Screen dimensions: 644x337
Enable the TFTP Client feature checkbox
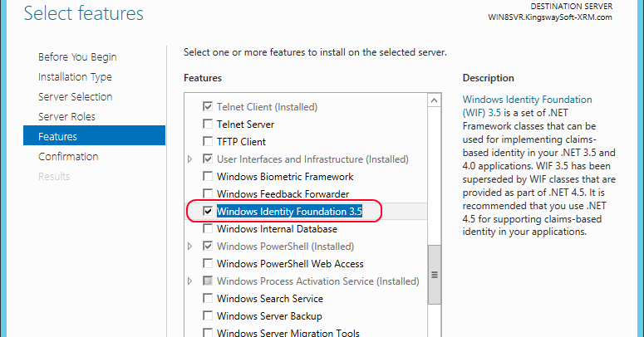208,142
